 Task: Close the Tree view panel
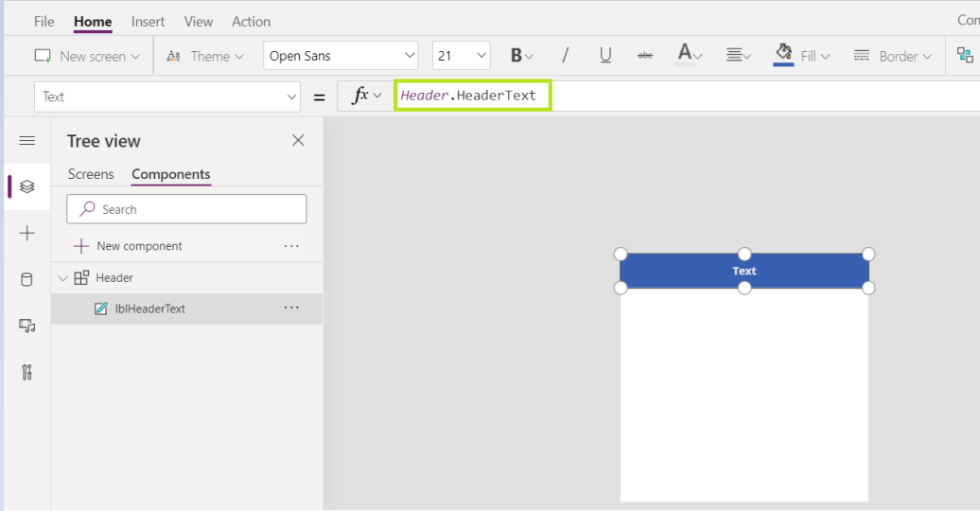point(298,140)
